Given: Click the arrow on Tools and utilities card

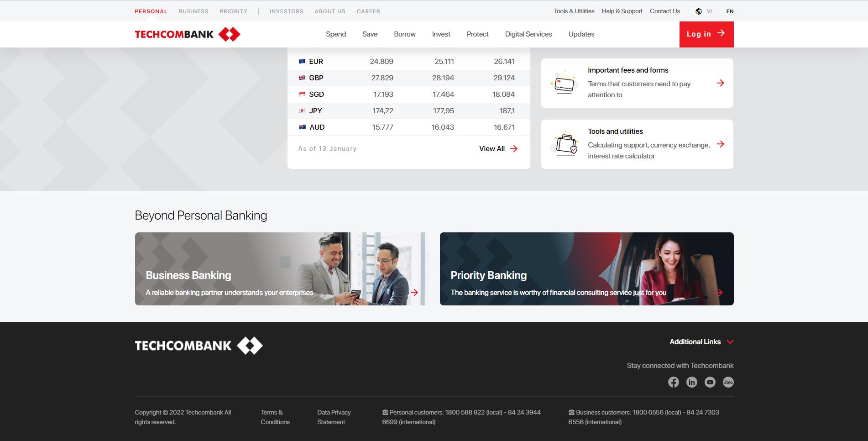Looking at the screenshot, I should (x=721, y=144).
